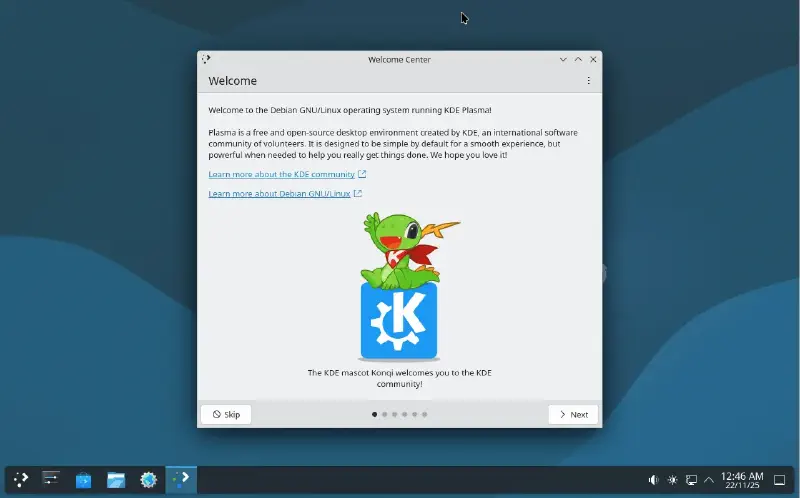The image size is (800, 498).
Task: Open the KDE application launcher
Action: point(21,480)
